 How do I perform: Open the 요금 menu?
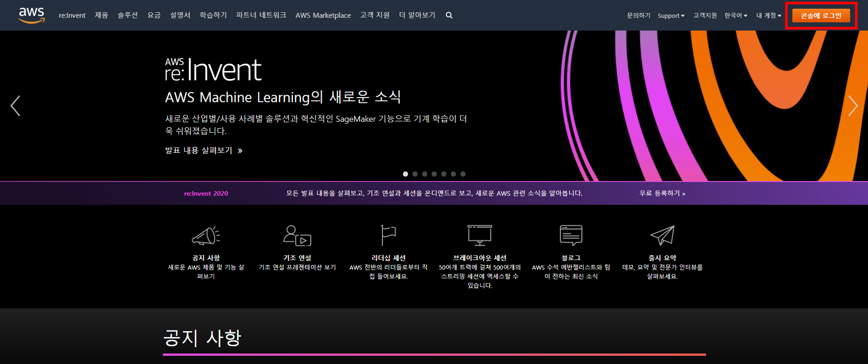pyautogui.click(x=154, y=15)
